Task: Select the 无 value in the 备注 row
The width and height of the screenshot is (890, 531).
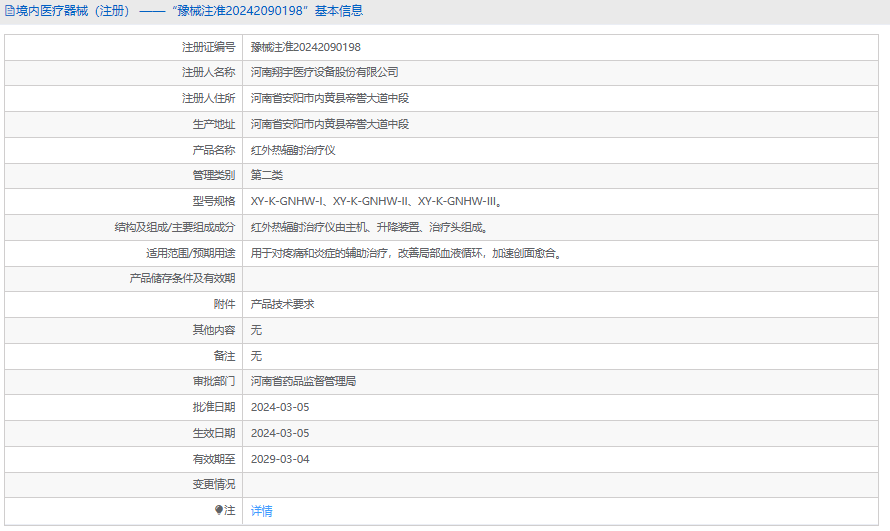Action: point(256,356)
